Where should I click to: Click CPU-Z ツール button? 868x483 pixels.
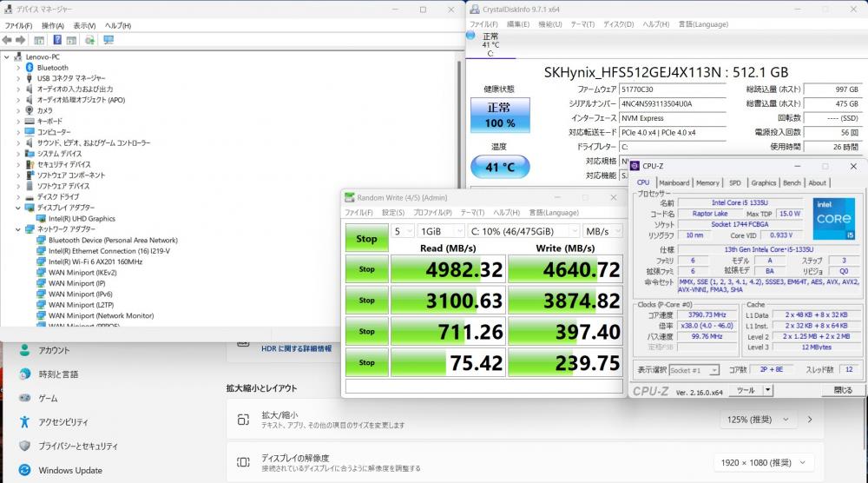[746, 391]
